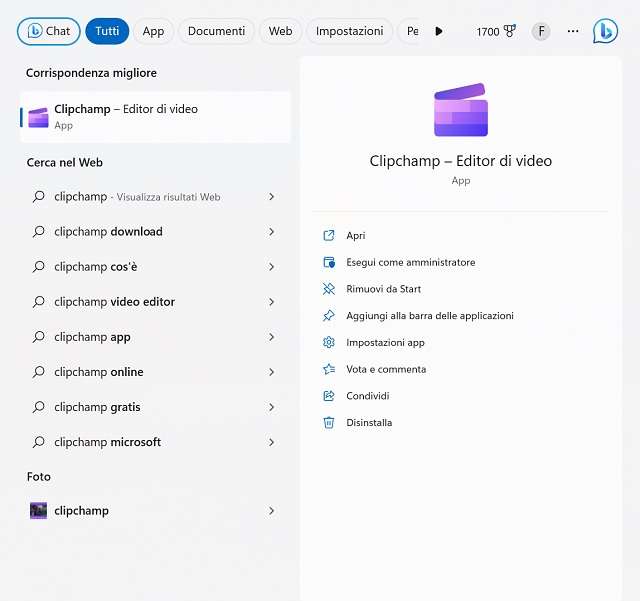Open the Bing Chat icon at top right
This screenshot has width=640, height=601.
coord(605,31)
